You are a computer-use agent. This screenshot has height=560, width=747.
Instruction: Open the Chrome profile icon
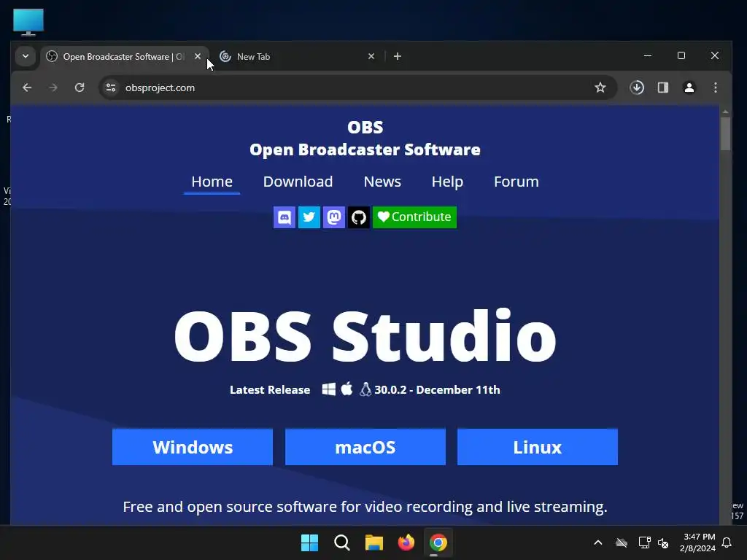689,87
